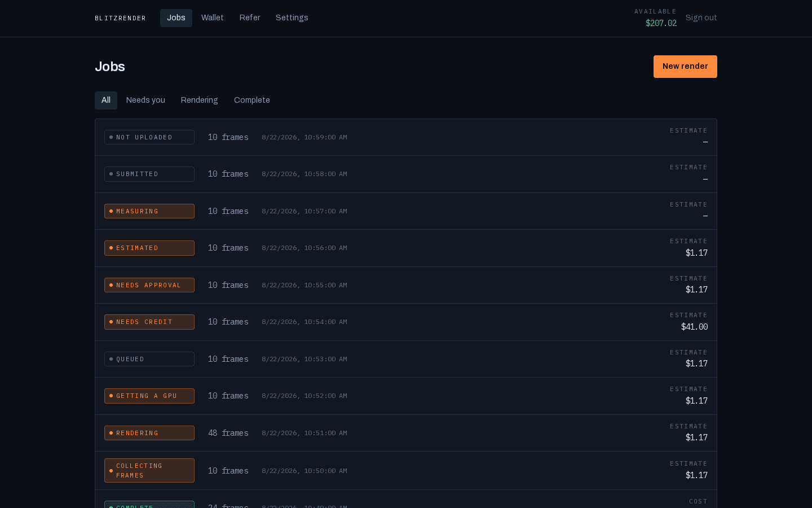Click the available balance $207.02
Screen dimensions: 812x508
(x=661, y=23)
